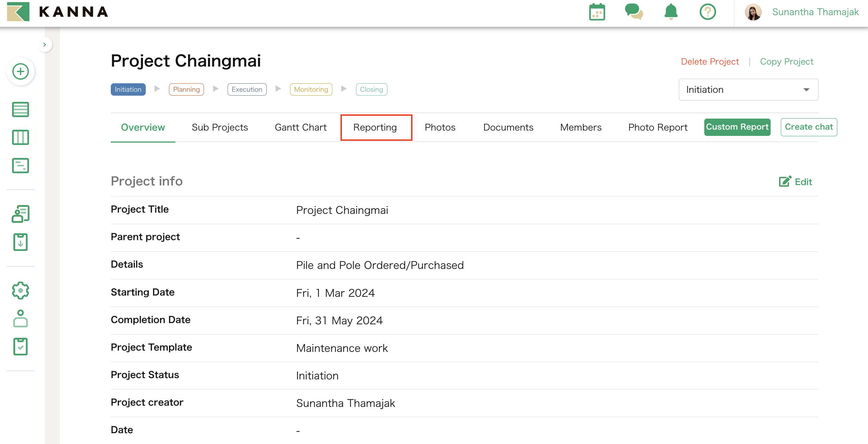Click the add new plus icon
868x444 pixels.
(x=20, y=72)
